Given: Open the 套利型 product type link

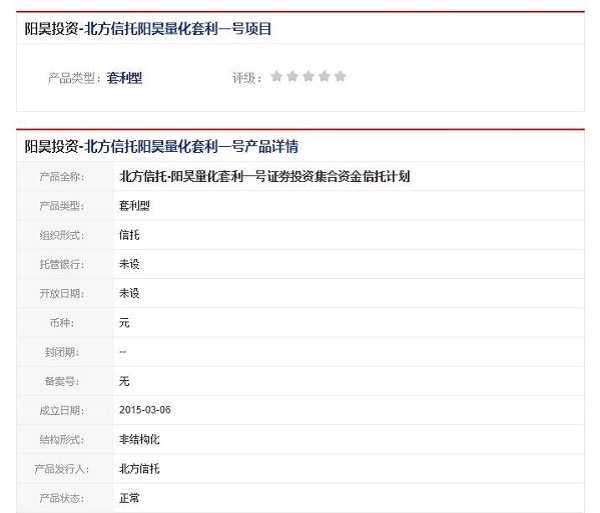Looking at the screenshot, I should coord(124,78).
